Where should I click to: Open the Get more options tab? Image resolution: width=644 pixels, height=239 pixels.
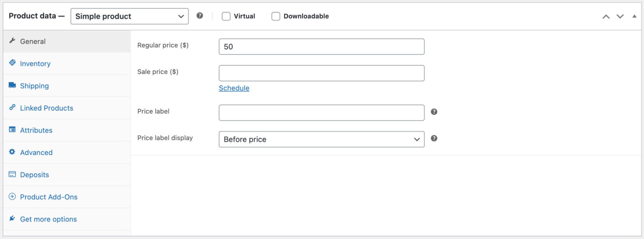67,219
